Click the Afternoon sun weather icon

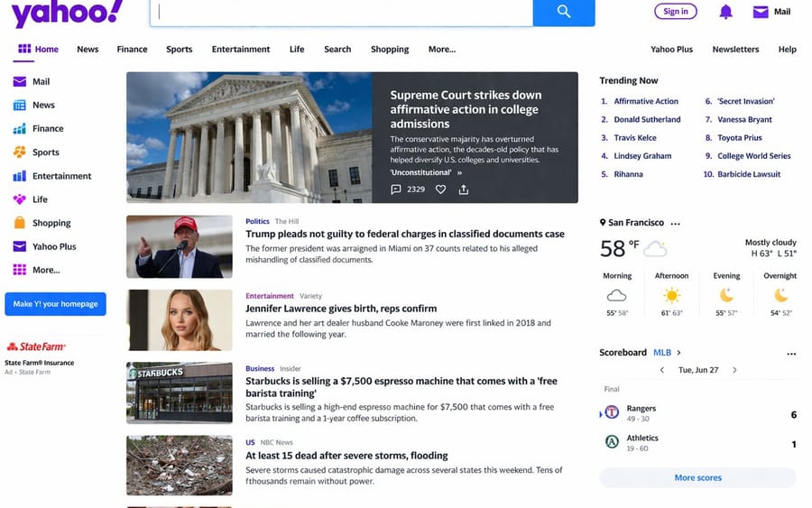tap(671, 296)
